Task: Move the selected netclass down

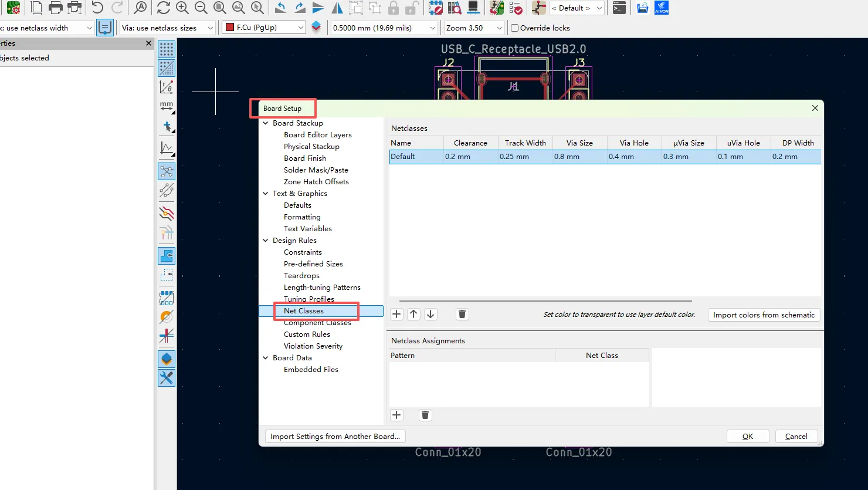Action: click(x=430, y=314)
